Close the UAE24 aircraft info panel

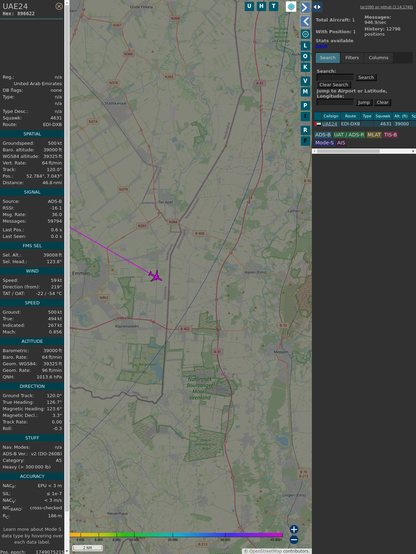pyautogui.click(x=59, y=6)
